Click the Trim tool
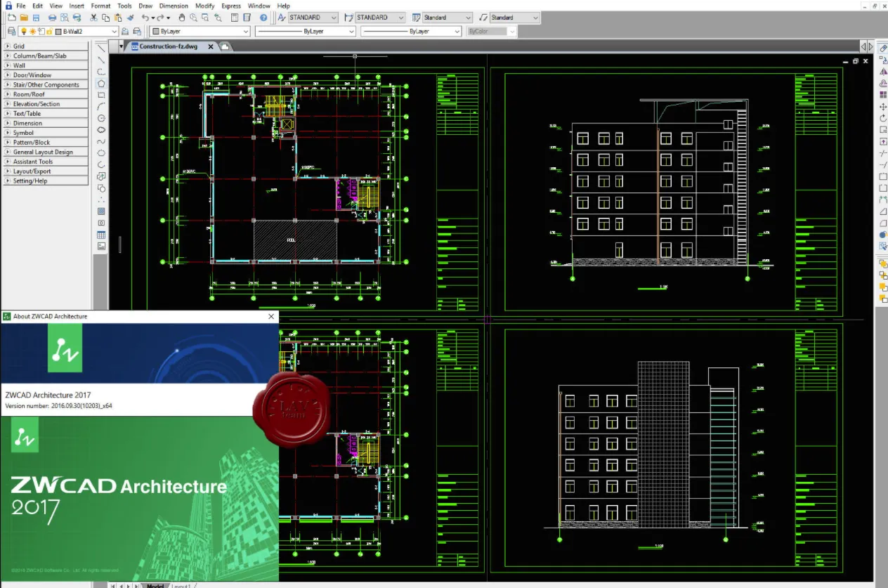Image resolution: width=888 pixels, height=588 pixels. coord(883,152)
